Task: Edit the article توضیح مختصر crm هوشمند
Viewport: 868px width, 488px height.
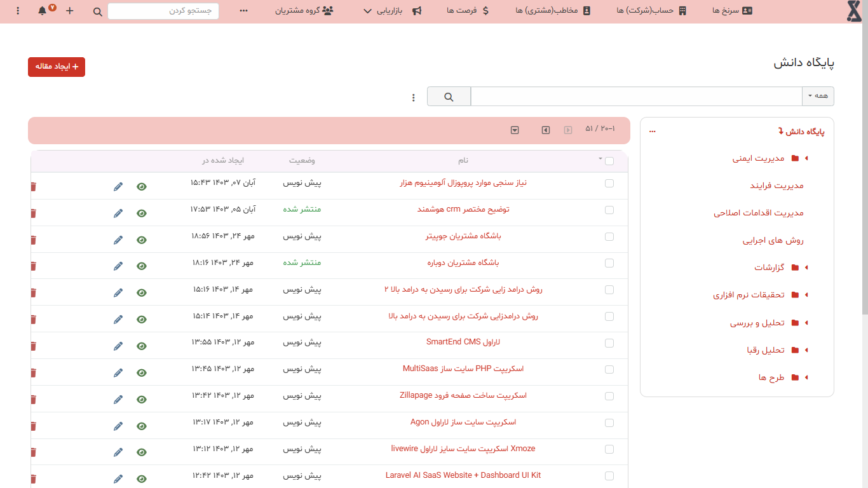Action: click(x=118, y=213)
